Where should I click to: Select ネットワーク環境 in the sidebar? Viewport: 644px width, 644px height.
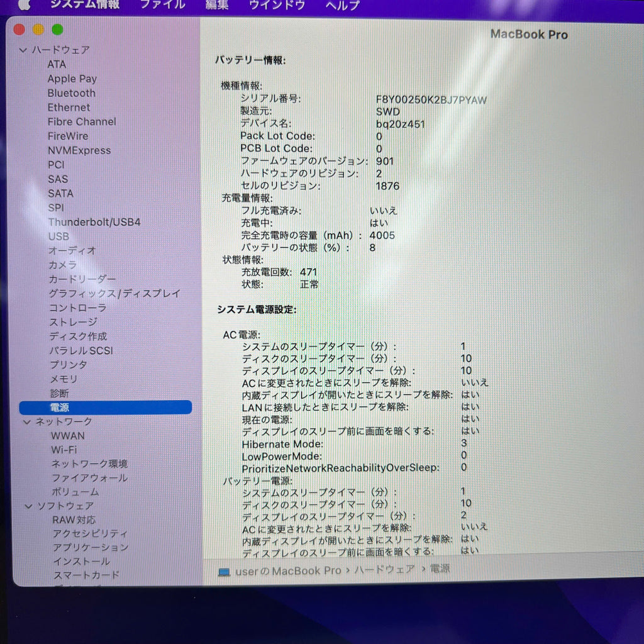tap(89, 464)
